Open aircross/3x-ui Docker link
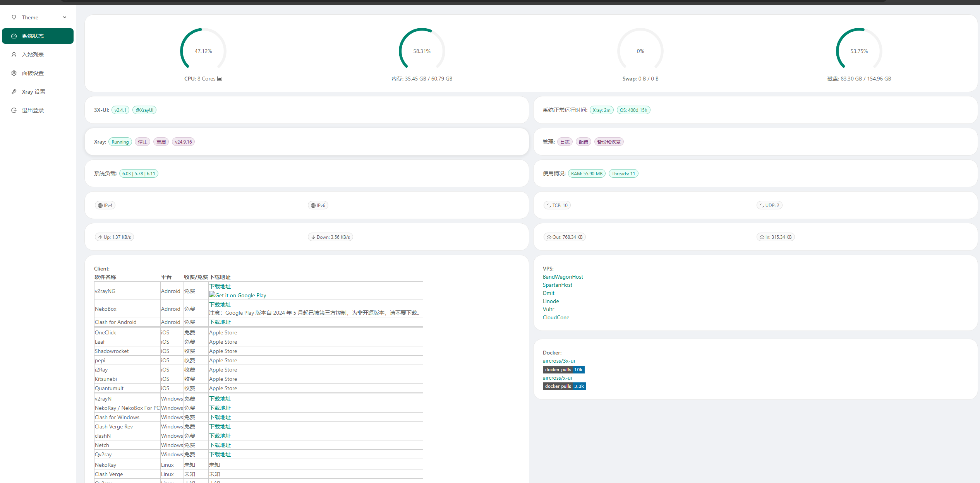The width and height of the screenshot is (980, 483). pos(559,361)
